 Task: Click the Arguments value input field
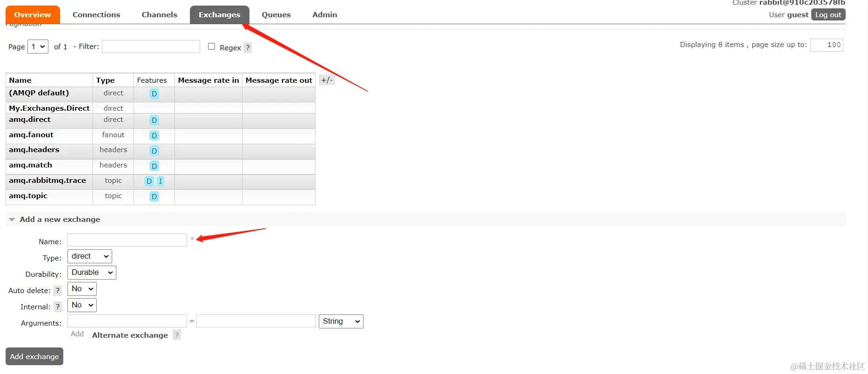click(256, 321)
